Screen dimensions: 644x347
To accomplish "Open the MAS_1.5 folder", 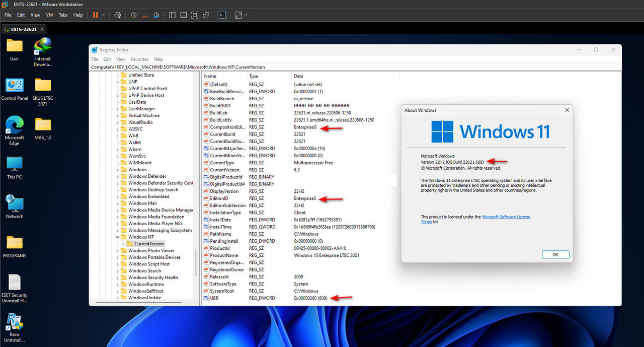I will [43, 128].
